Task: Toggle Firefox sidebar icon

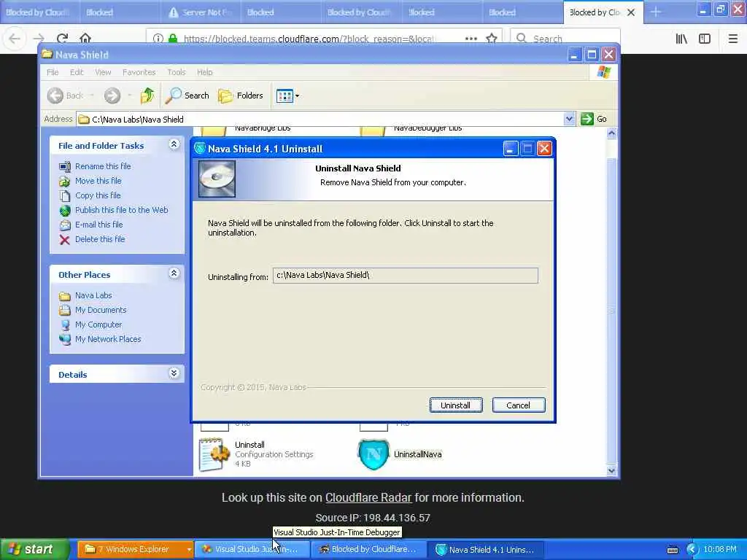Action: click(705, 39)
